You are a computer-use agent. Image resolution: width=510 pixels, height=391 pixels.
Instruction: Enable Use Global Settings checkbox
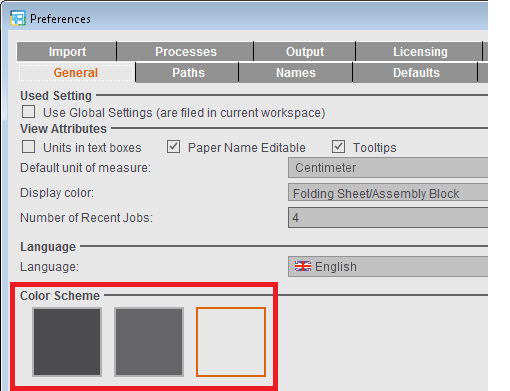tap(28, 112)
